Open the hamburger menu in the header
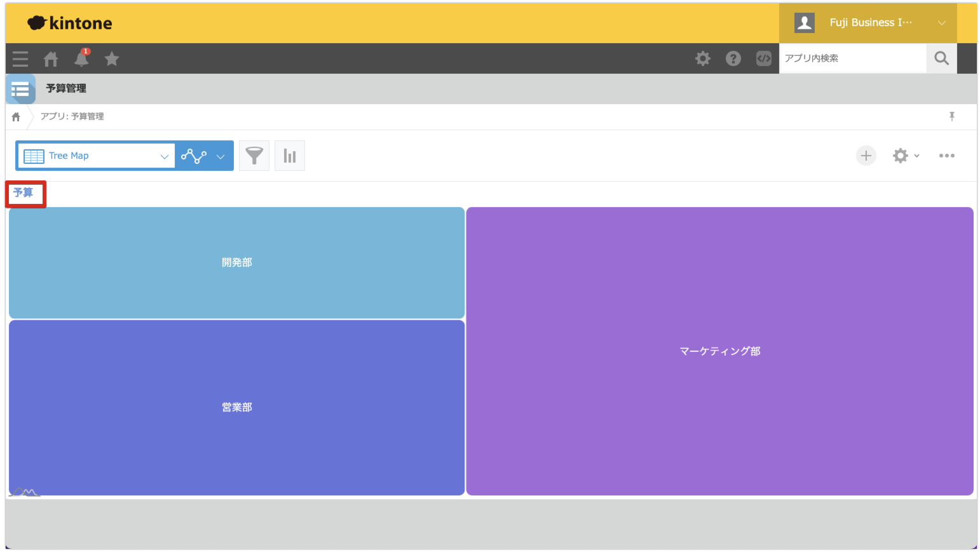The height and width of the screenshot is (552, 980). click(20, 59)
